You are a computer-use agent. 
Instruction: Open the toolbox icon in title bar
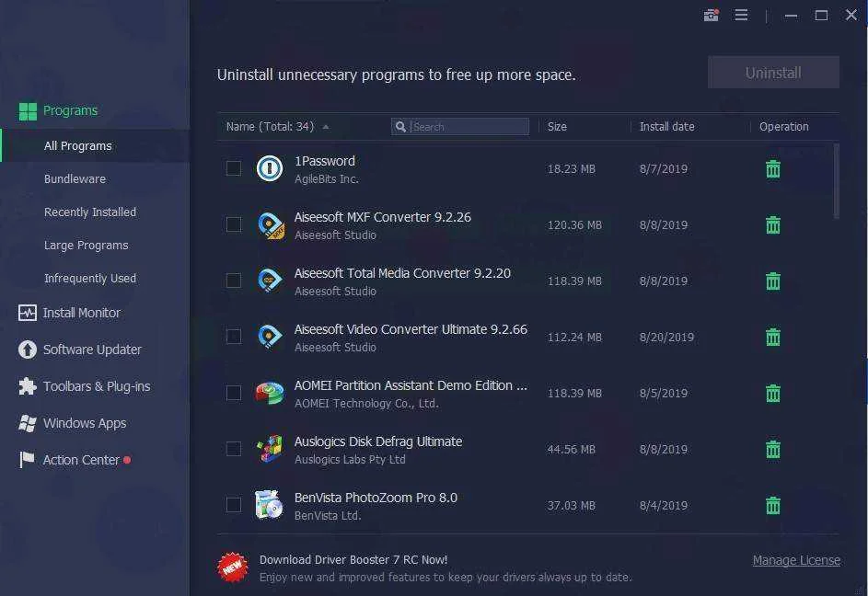click(711, 16)
